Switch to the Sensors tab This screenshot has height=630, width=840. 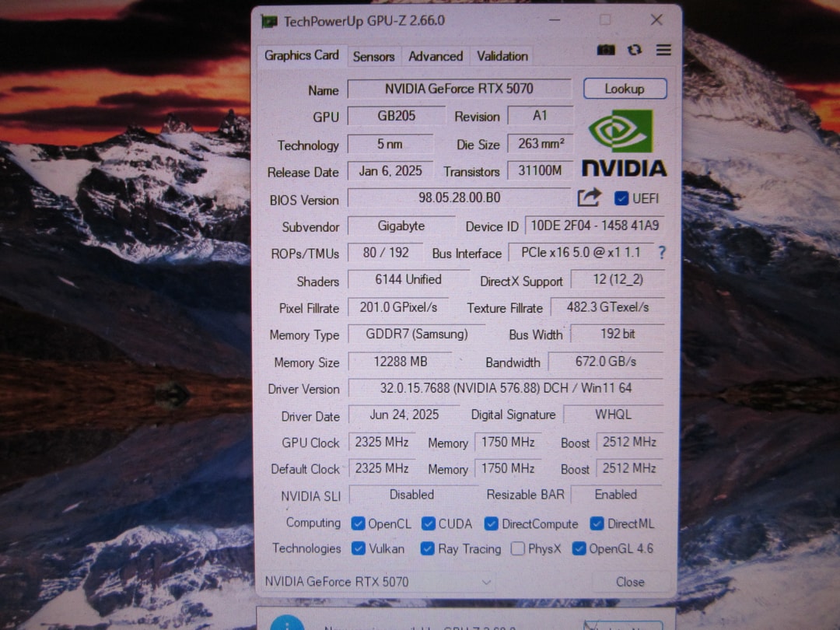pyautogui.click(x=373, y=56)
